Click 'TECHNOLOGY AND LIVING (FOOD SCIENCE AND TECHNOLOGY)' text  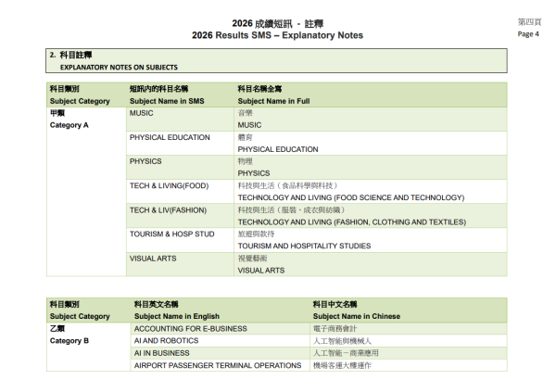click(351, 197)
